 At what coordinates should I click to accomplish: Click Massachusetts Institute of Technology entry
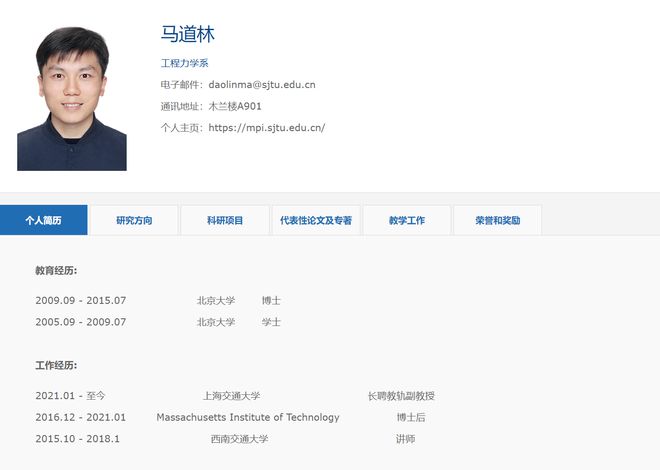(x=248, y=417)
